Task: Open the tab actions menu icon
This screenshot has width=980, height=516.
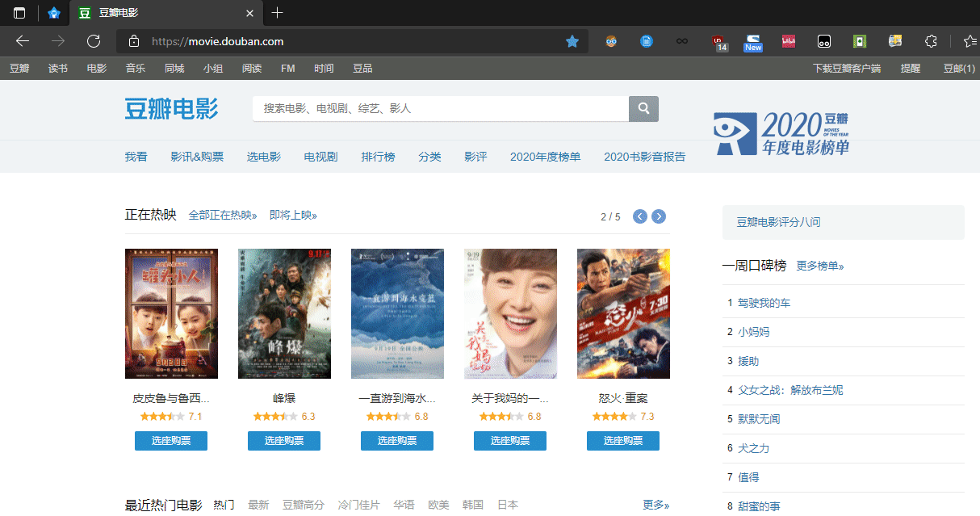Action: (x=19, y=13)
